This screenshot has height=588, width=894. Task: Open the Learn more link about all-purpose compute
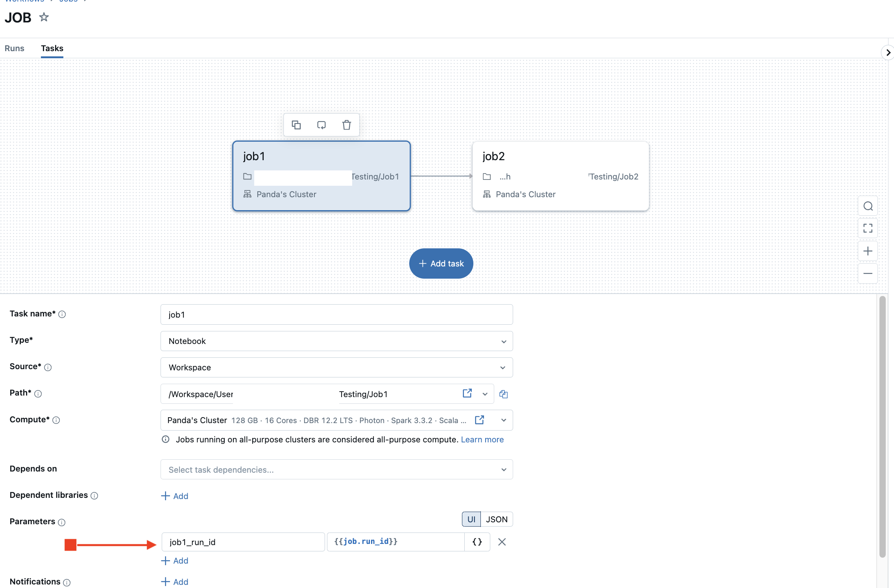tap(482, 439)
